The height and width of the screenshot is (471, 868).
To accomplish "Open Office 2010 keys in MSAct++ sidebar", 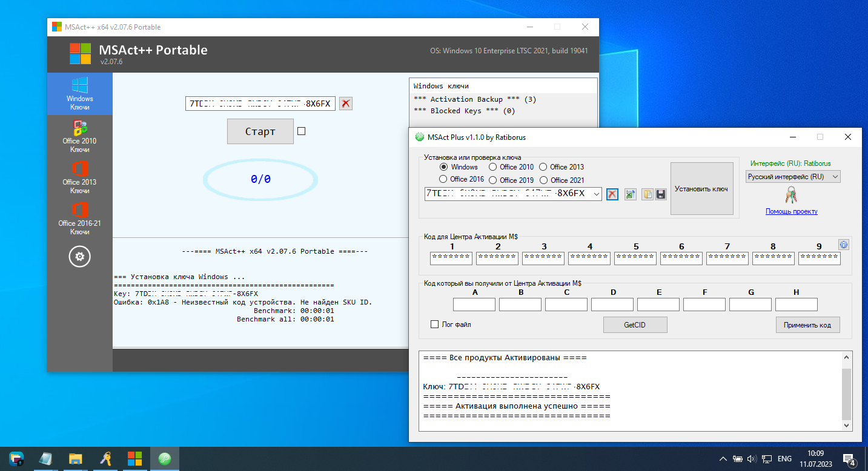I will point(79,136).
